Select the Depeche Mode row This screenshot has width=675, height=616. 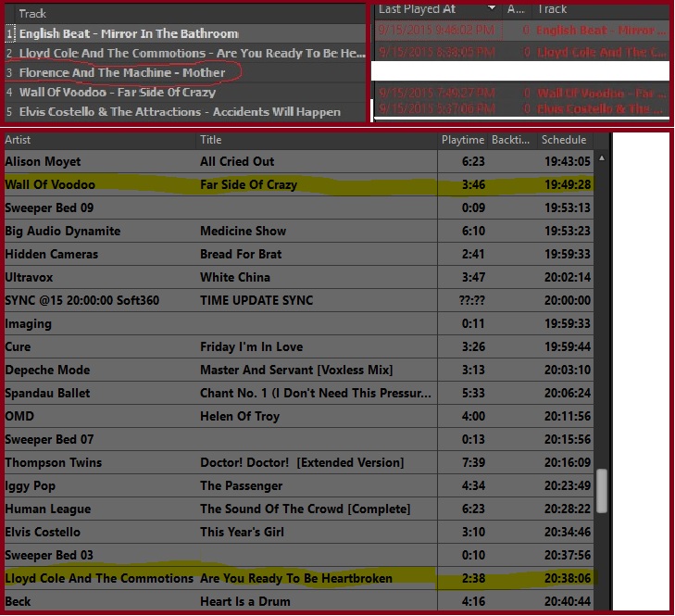pyautogui.click(x=299, y=370)
